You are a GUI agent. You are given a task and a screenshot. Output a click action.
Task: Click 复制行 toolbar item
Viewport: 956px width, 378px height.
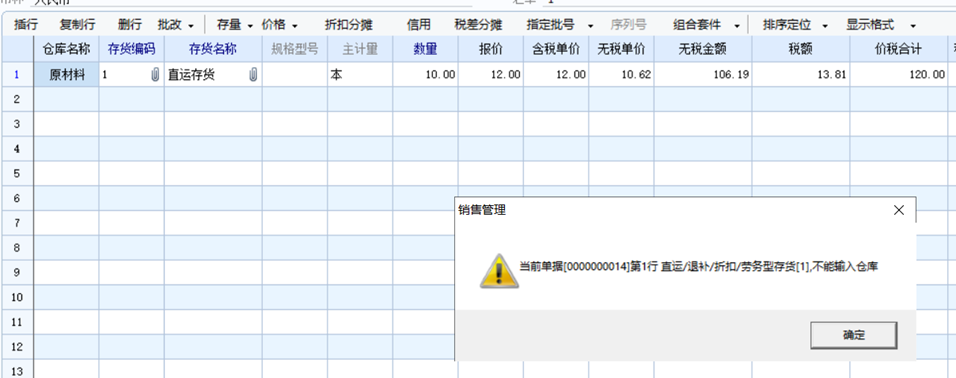pyautogui.click(x=77, y=25)
